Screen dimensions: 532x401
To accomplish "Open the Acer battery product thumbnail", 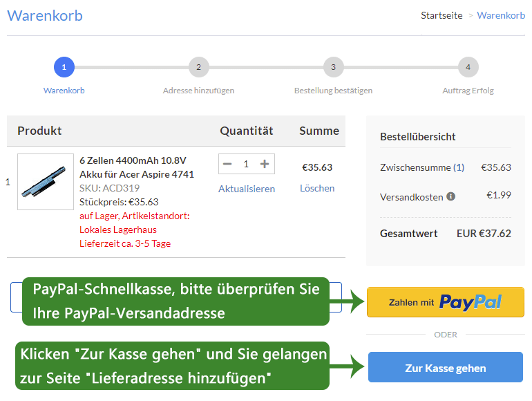I will (46, 182).
